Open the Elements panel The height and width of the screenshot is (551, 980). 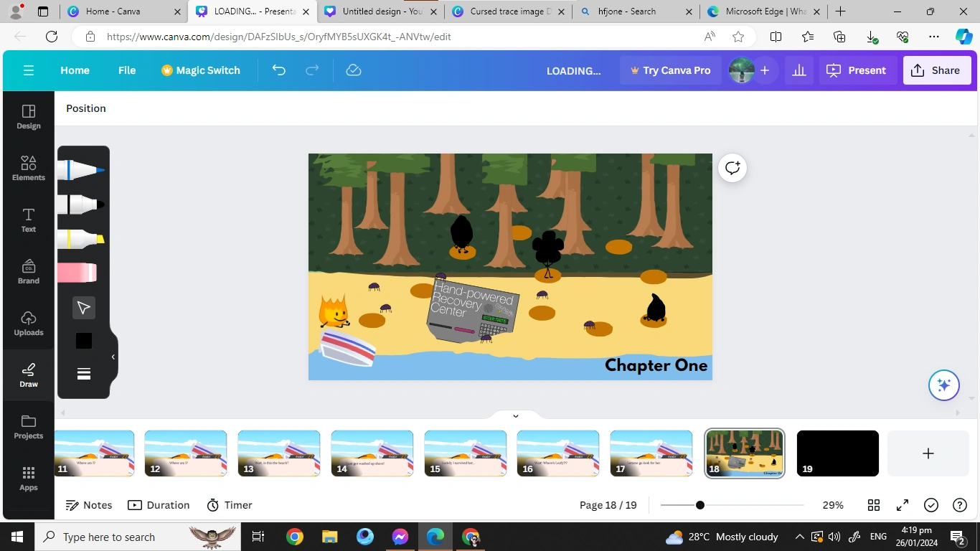click(28, 167)
